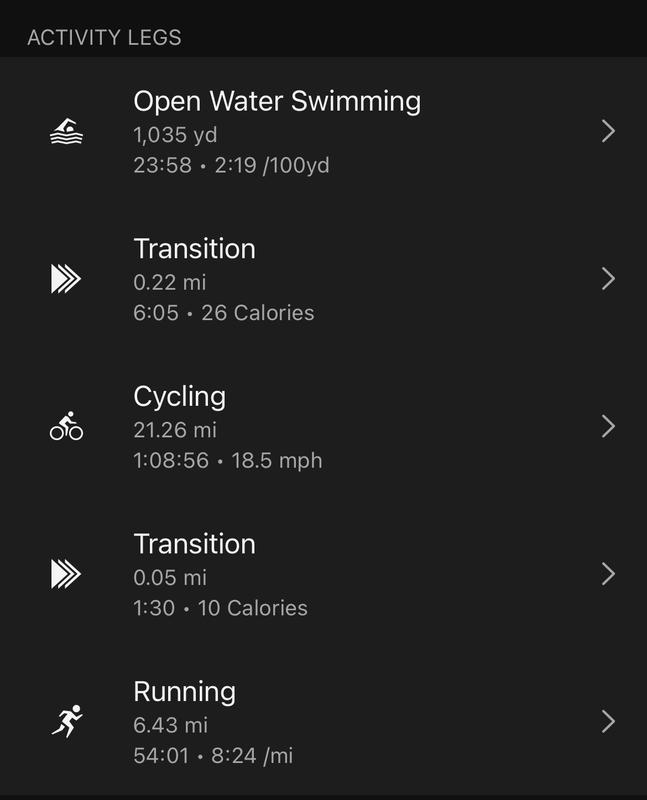Open the Open Water Swimming title
Image resolution: width=647 pixels, height=800 pixels.
(x=277, y=101)
